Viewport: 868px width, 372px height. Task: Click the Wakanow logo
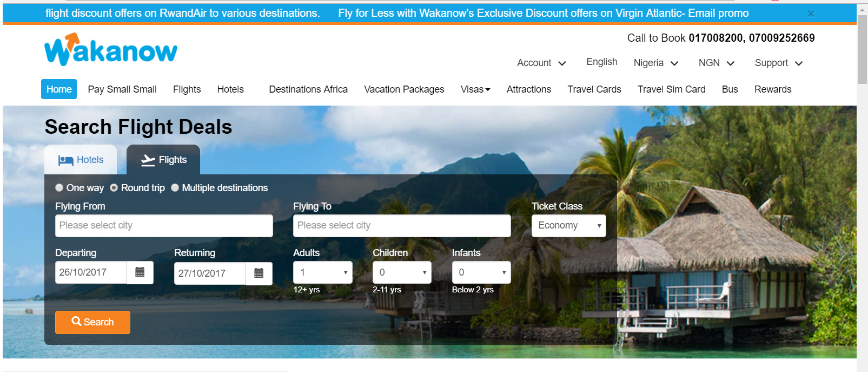111,50
